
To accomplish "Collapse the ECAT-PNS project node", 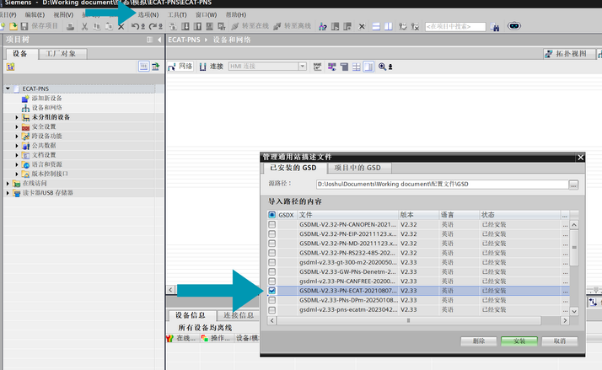I will click(x=8, y=89).
